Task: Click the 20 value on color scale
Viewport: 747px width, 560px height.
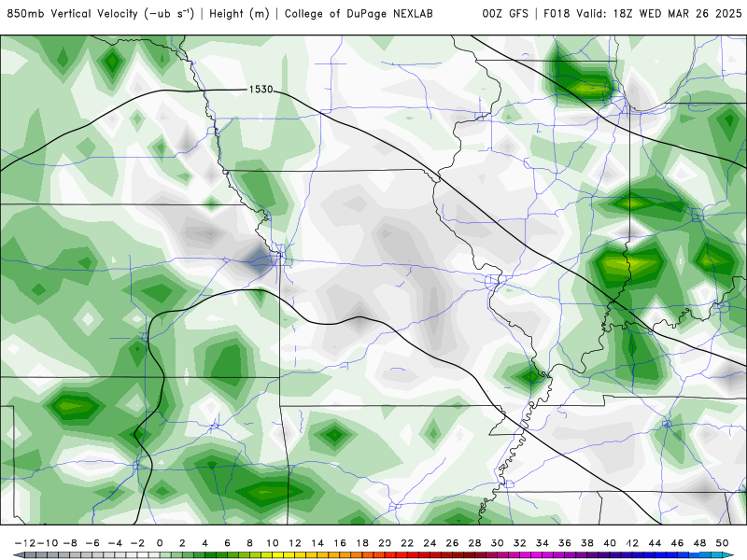Action: [x=385, y=543]
